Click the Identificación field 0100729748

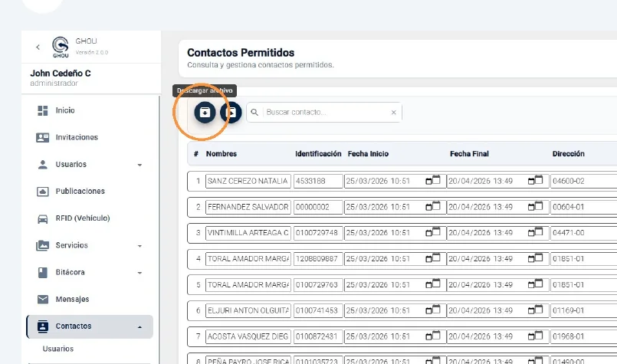pos(318,233)
